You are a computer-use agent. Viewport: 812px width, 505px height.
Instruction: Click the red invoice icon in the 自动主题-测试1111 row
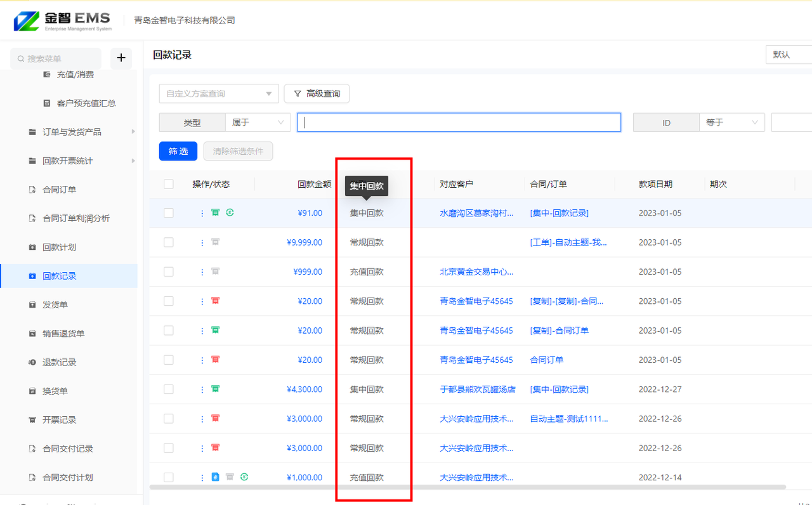coord(215,418)
